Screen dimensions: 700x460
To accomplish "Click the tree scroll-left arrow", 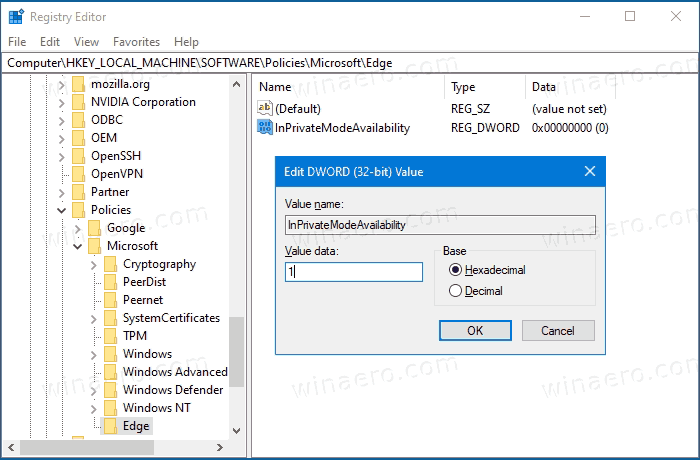I will 11,447.
